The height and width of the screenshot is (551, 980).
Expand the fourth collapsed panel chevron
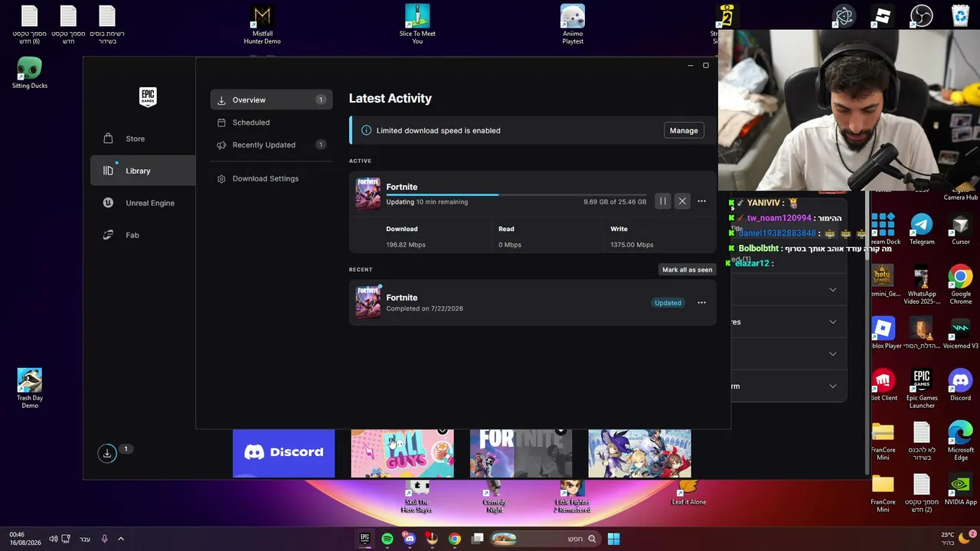833,386
